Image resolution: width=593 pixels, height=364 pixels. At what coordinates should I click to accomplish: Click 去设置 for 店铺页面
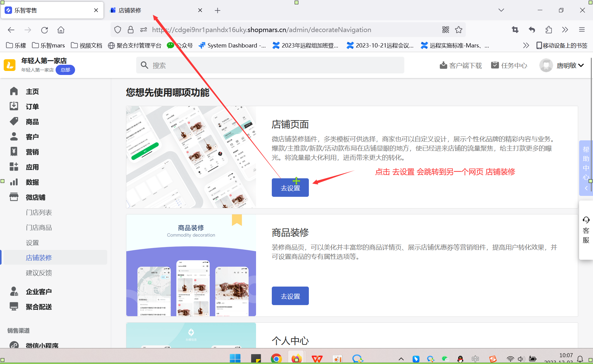[x=290, y=188]
